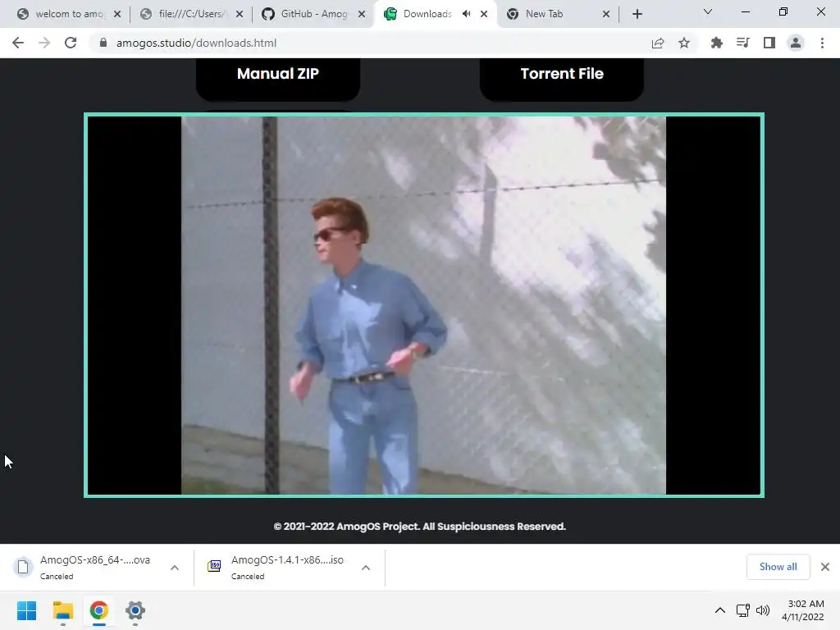Viewport: 840px width, 630px height.
Task: Show hidden system tray icons
Action: click(720, 610)
